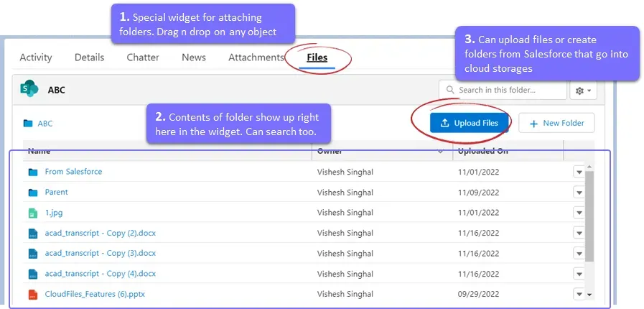644x309 pixels.
Task: Click date 11/09/2022 in Parent row
Action: coord(478,193)
